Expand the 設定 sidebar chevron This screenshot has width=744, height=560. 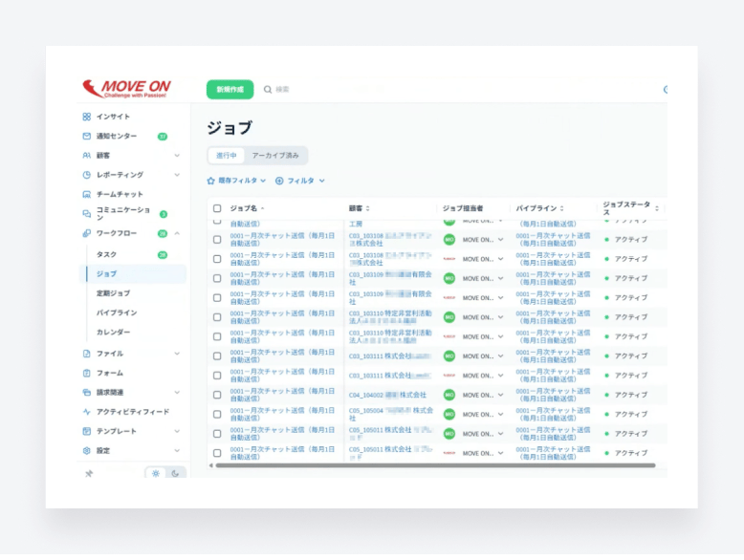177,450
